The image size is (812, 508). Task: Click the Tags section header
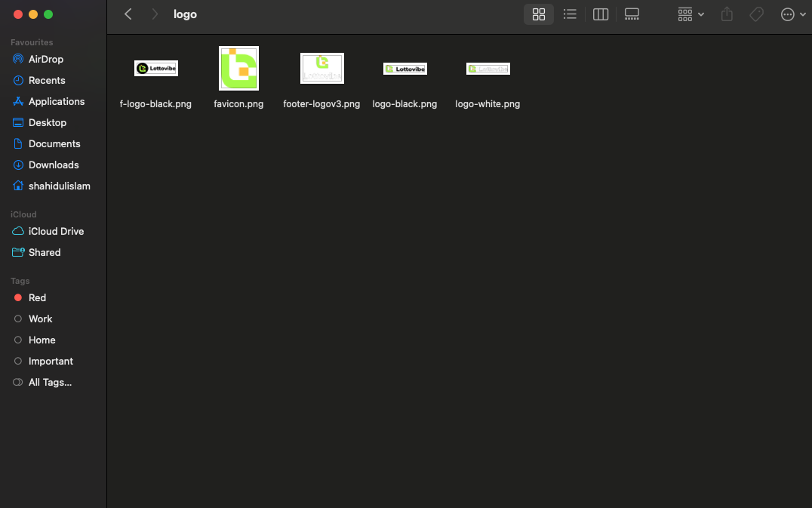(20, 282)
